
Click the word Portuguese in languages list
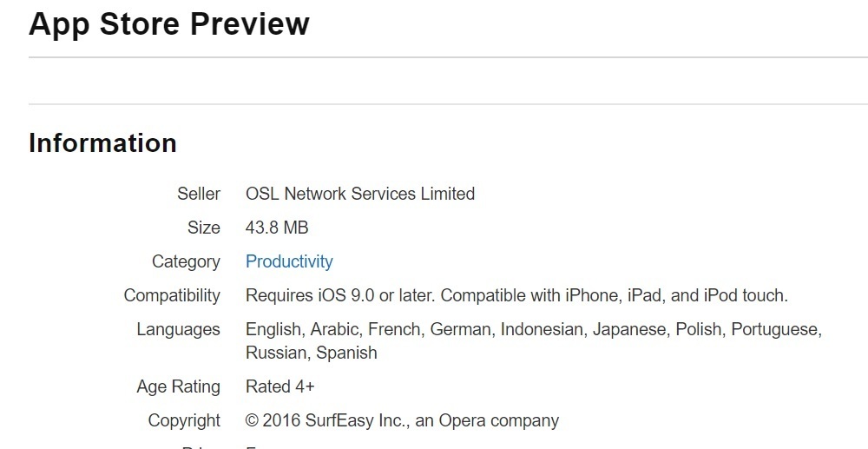[x=776, y=329]
